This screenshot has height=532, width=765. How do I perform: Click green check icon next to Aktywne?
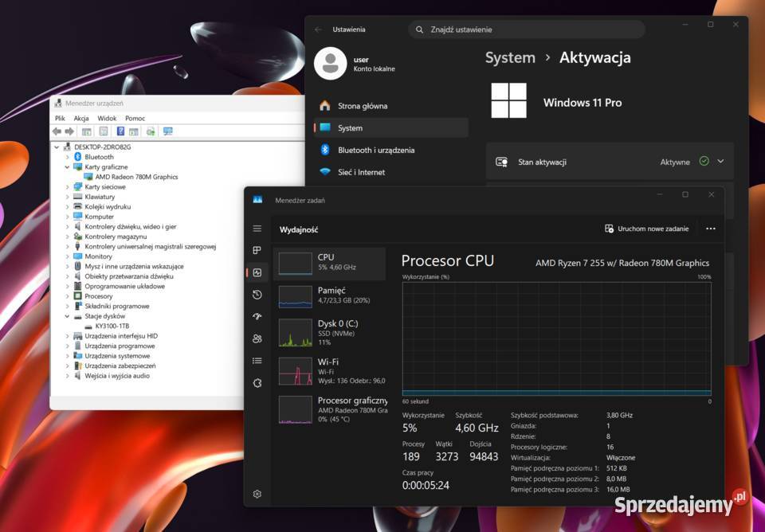pos(704,161)
